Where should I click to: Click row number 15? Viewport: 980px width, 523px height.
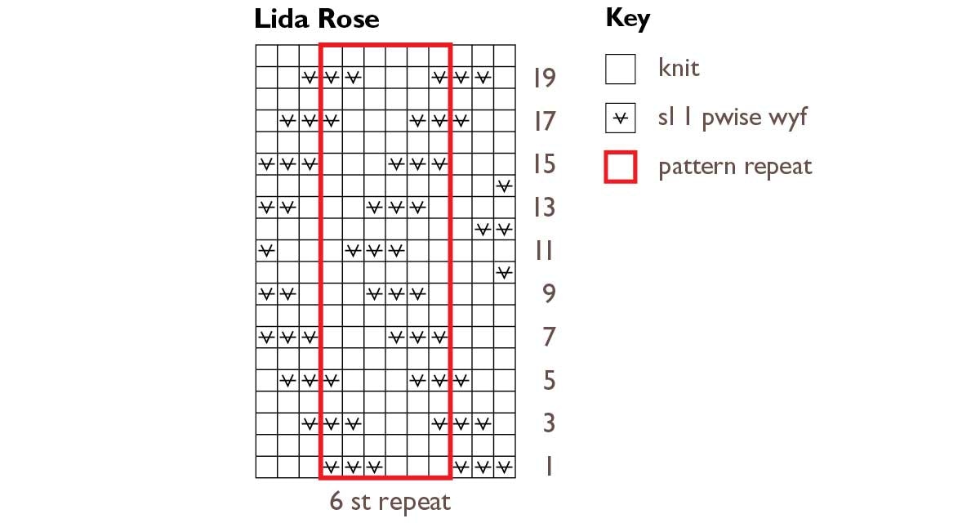pyautogui.click(x=544, y=164)
